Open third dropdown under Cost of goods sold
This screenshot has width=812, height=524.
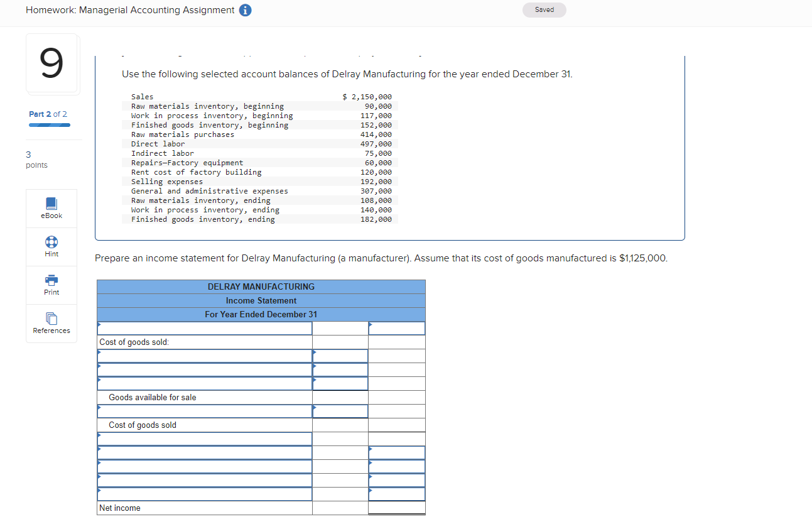point(205,383)
